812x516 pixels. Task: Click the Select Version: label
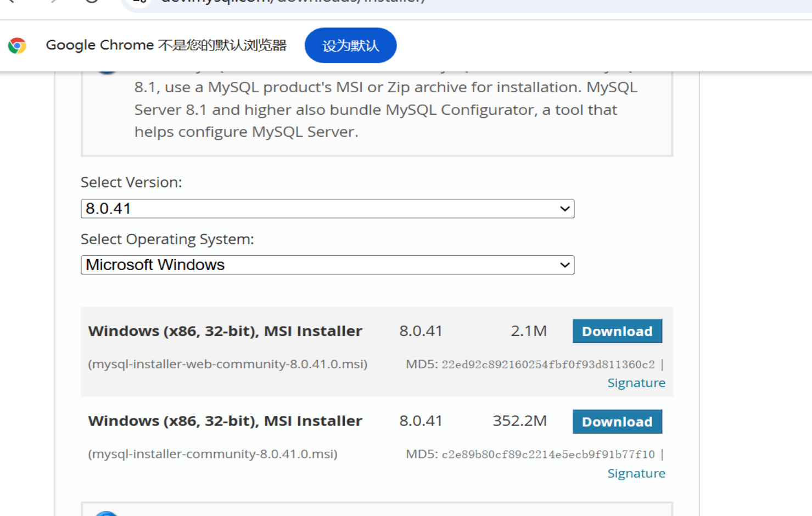(x=131, y=182)
